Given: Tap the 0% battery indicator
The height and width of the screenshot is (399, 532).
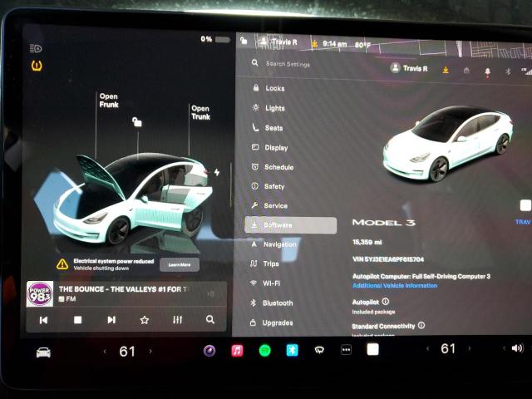Looking at the screenshot, I should (215, 39).
